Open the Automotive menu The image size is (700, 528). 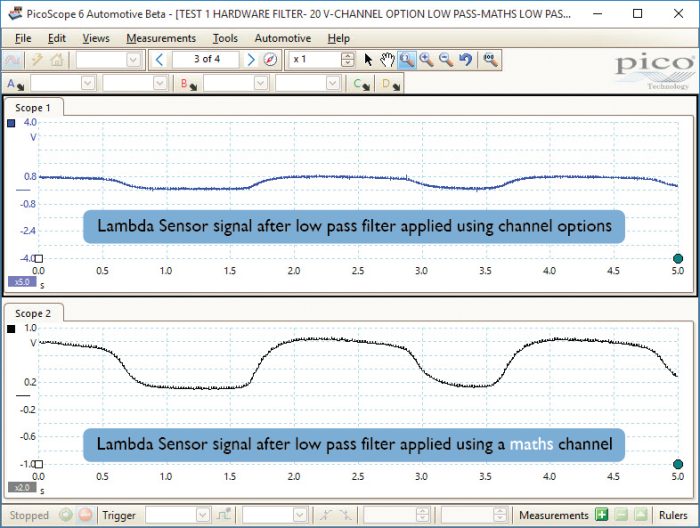pos(283,38)
